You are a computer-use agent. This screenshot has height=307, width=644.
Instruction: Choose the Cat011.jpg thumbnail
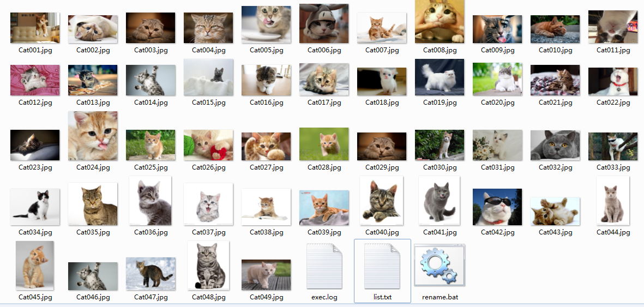tap(613, 27)
